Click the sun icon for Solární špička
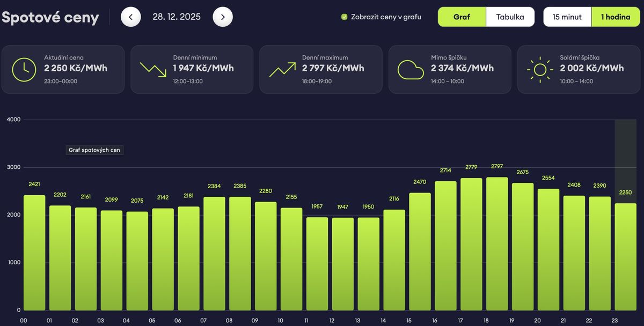Screen dimensions: 644x326 [539, 70]
